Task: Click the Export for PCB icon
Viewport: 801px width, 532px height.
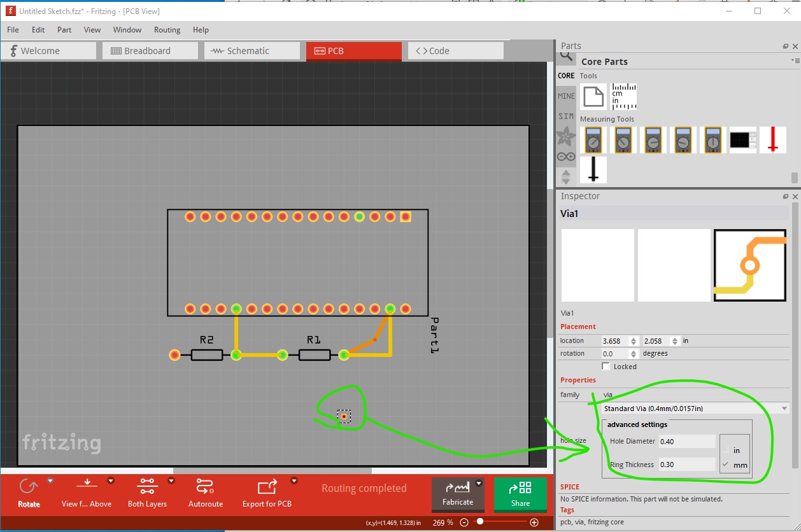Action: pyautogui.click(x=266, y=487)
